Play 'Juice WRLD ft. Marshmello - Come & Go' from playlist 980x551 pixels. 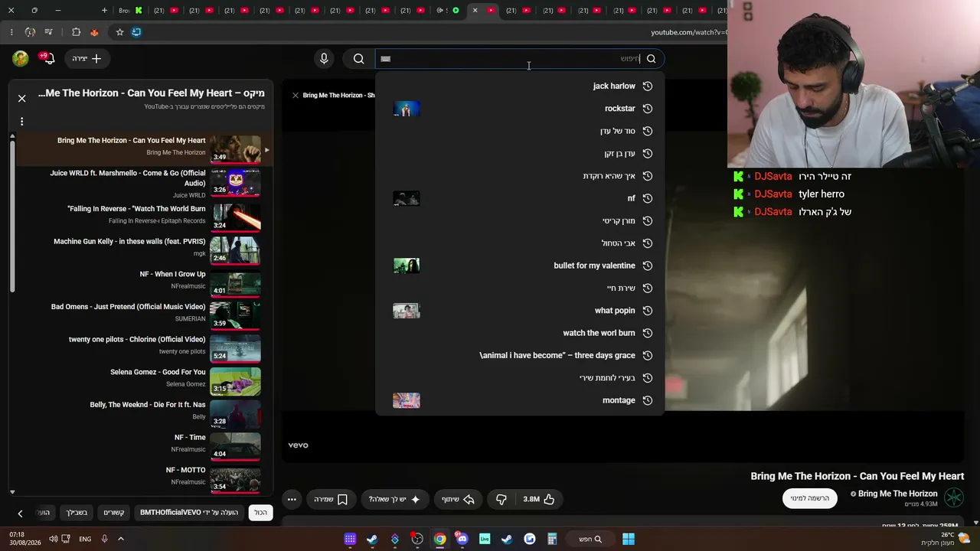tap(144, 184)
